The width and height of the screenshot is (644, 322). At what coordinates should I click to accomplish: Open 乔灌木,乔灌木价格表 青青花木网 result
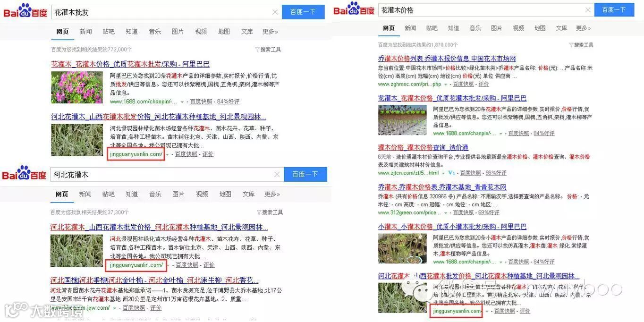(x=442, y=187)
